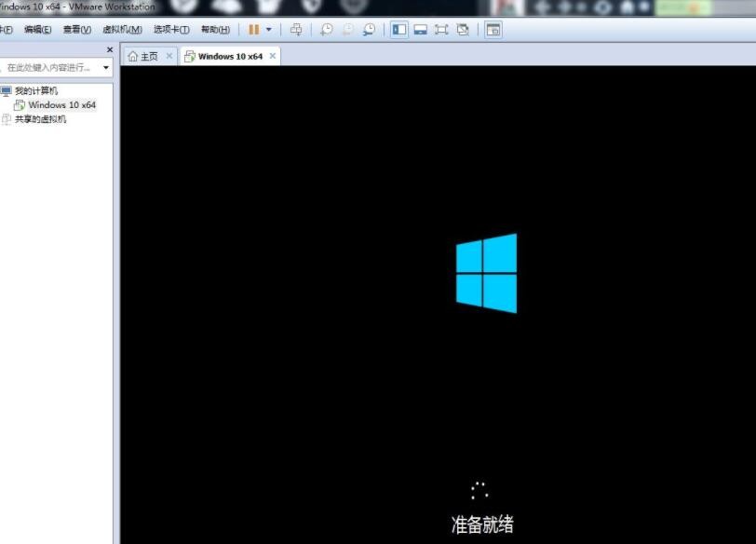Open the snapshot manager icon
The image size is (756, 544).
369,30
